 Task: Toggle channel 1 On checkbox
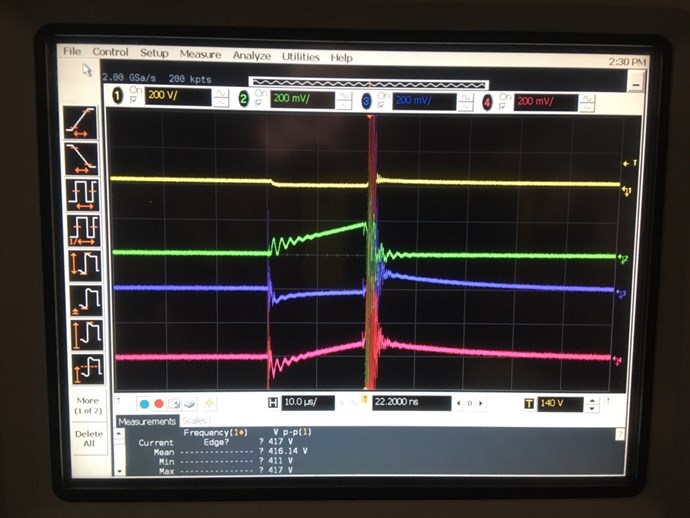click(x=133, y=100)
